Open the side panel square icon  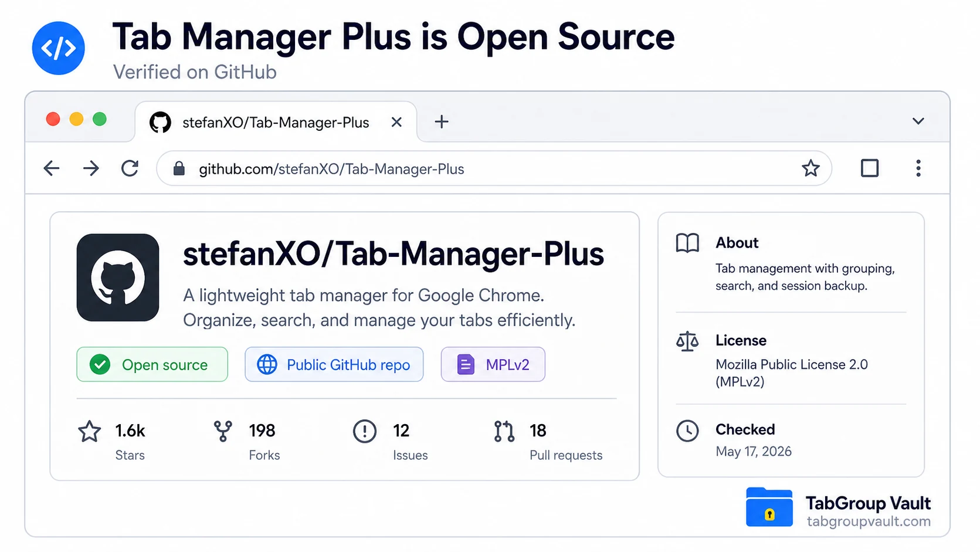(869, 168)
